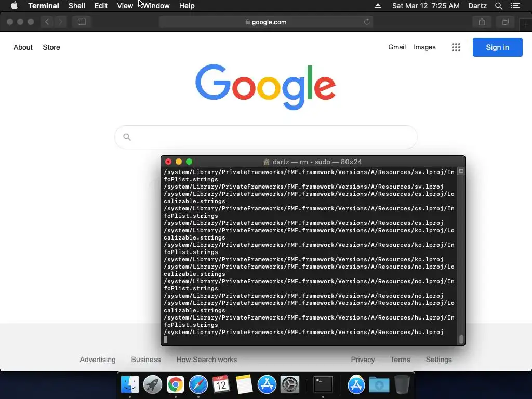The height and width of the screenshot is (399, 532).
Task: Click the Sign in button
Action: [x=497, y=47]
